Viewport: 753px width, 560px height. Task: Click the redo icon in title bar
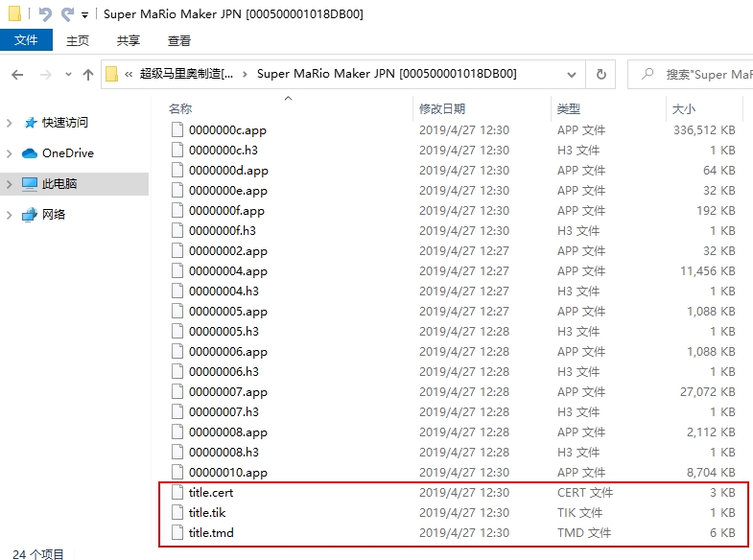[x=67, y=14]
